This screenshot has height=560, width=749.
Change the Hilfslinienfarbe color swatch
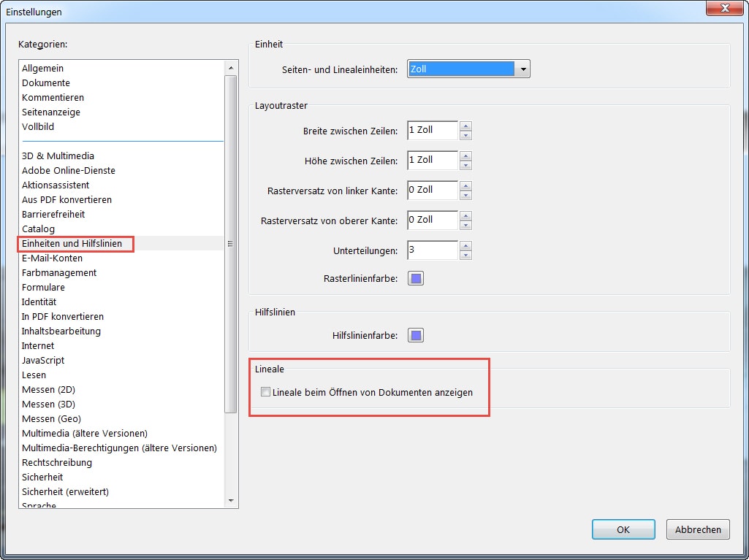pyautogui.click(x=416, y=335)
